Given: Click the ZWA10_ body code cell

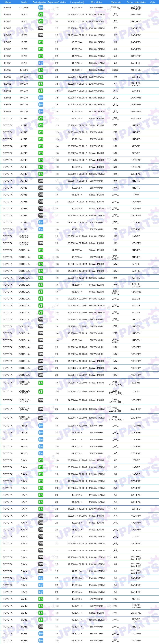Looking at the screenshot, I should pos(115,8).
